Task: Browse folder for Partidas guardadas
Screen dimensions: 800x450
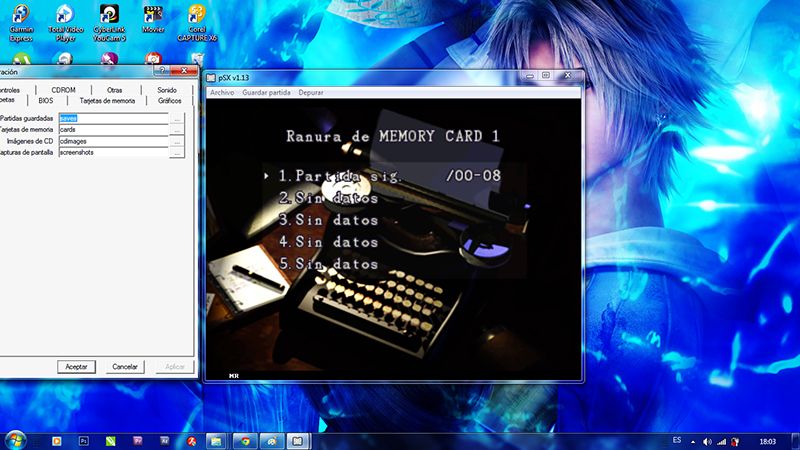Action: [177, 118]
